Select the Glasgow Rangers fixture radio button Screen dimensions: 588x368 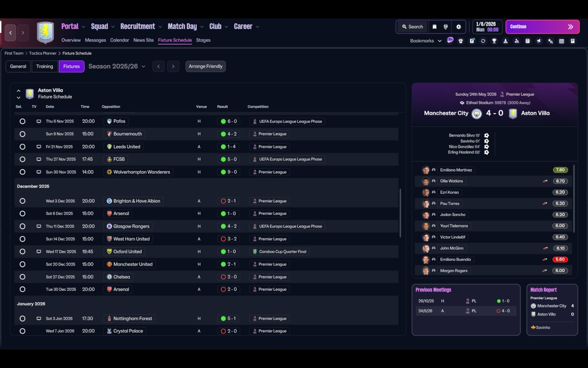tap(23, 226)
